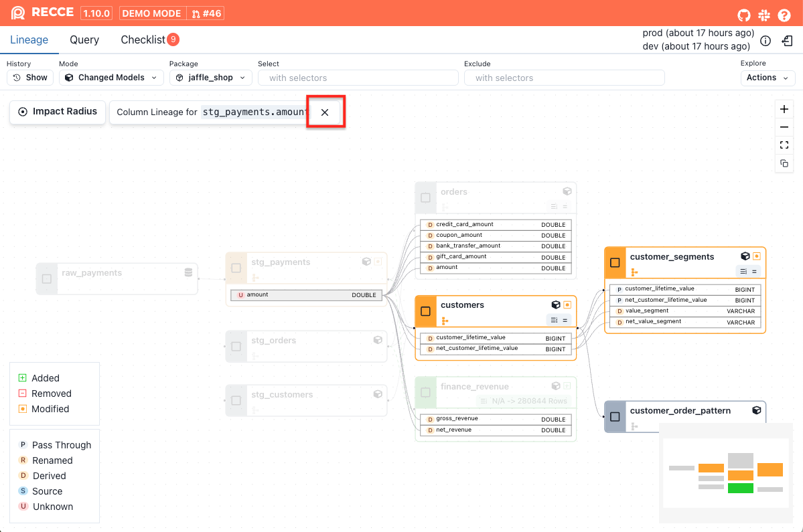This screenshot has width=803, height=532.
Task: Click the Impact Radius button
Action: (58, 112)
